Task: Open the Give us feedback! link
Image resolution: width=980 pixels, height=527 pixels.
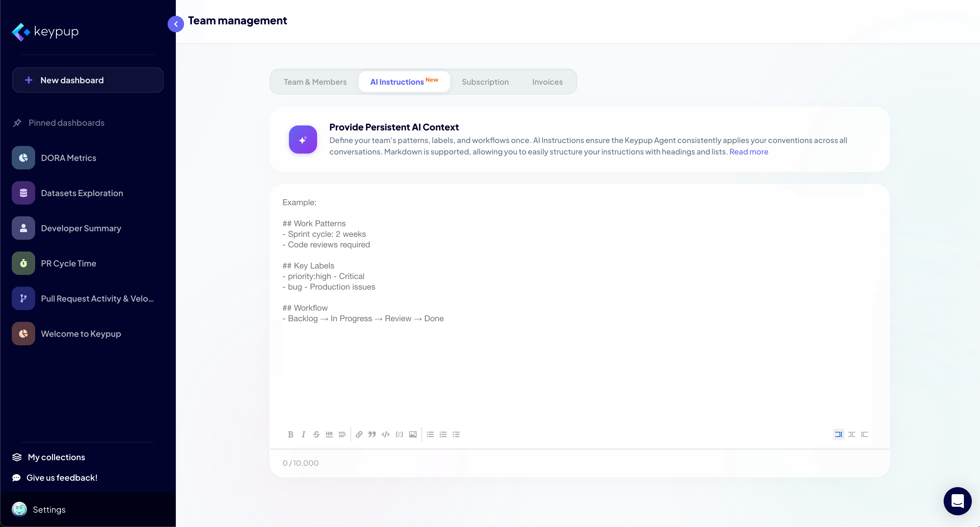Action: click(x=55, y=477)
